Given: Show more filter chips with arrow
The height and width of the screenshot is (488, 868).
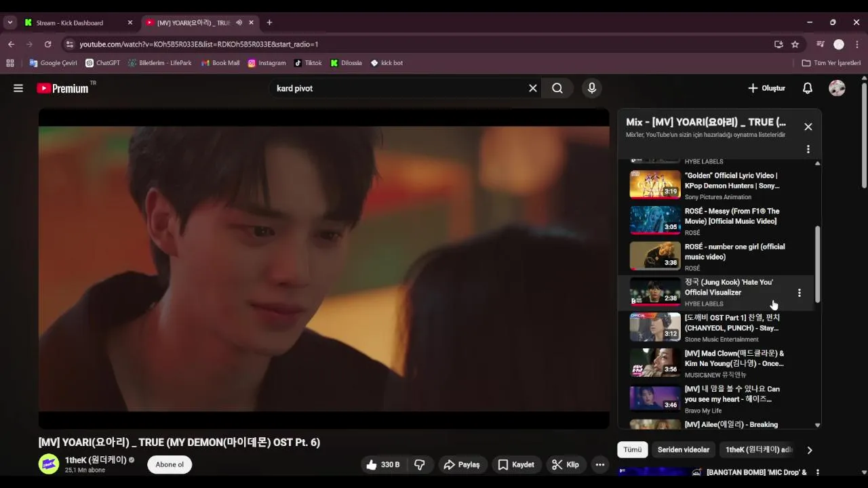Looking at the screenshot, I should click(x=809, y=450).
